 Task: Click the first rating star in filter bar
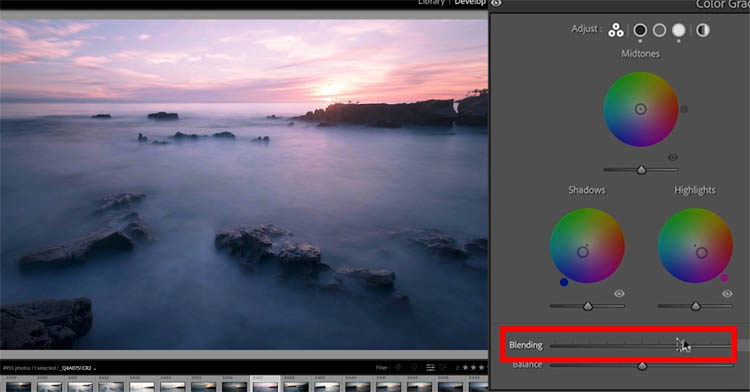tap(465, 367)
